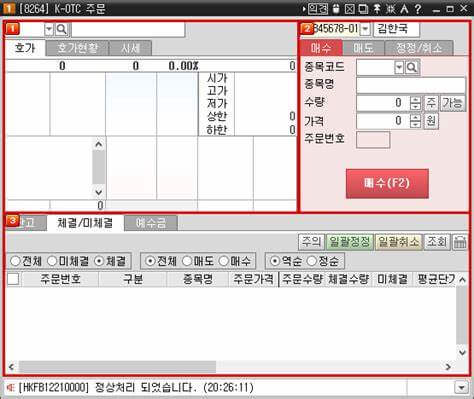Click the account name 김한국 field
This screenshot has height=399, width=474.
(396, 29)
